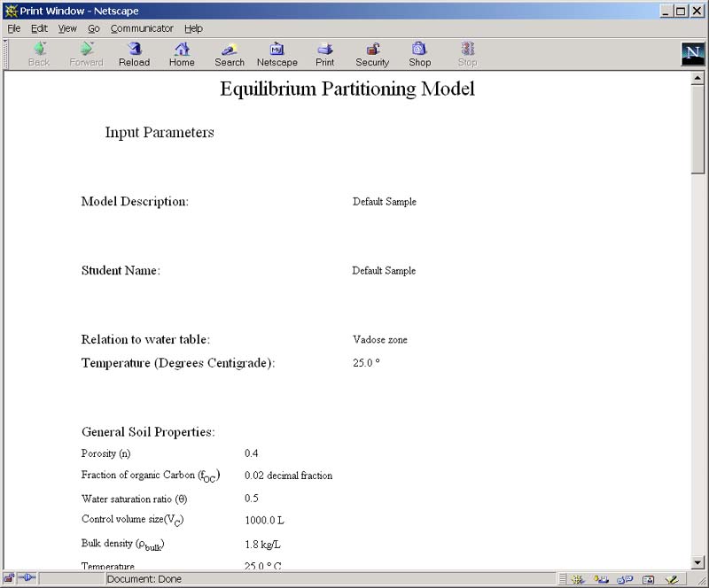The height and width of the screenshot is (588, 709).
Task: Visit the Shop page
Action: coord(419,53)
